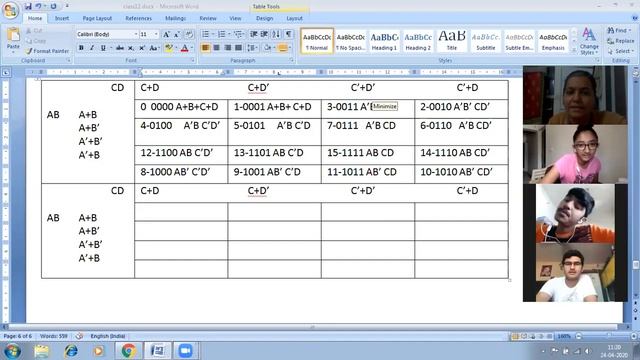The height and width of the screenshot is (360, 640).
Task: Open Windows Start menu
Action: click(x=12, y=351)
